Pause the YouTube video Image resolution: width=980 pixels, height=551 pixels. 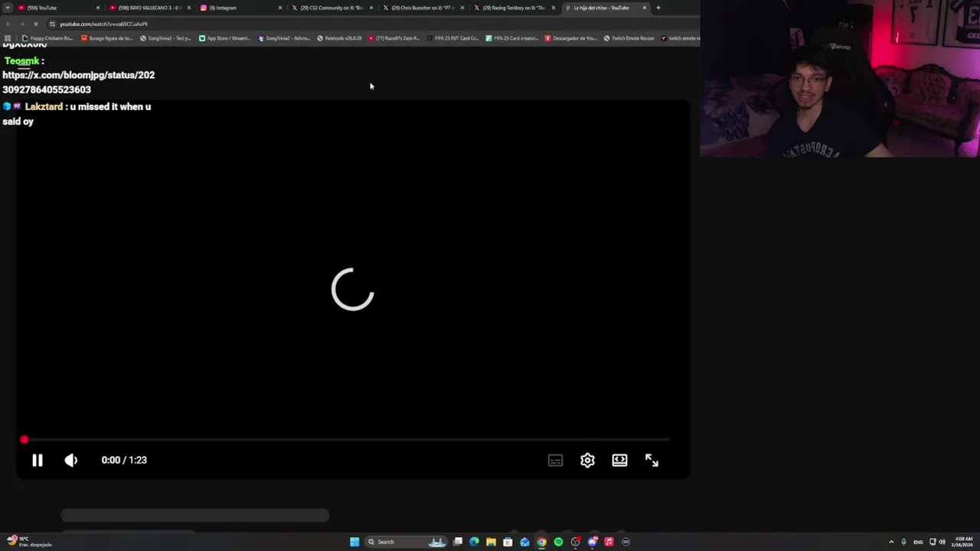(37, 460)
